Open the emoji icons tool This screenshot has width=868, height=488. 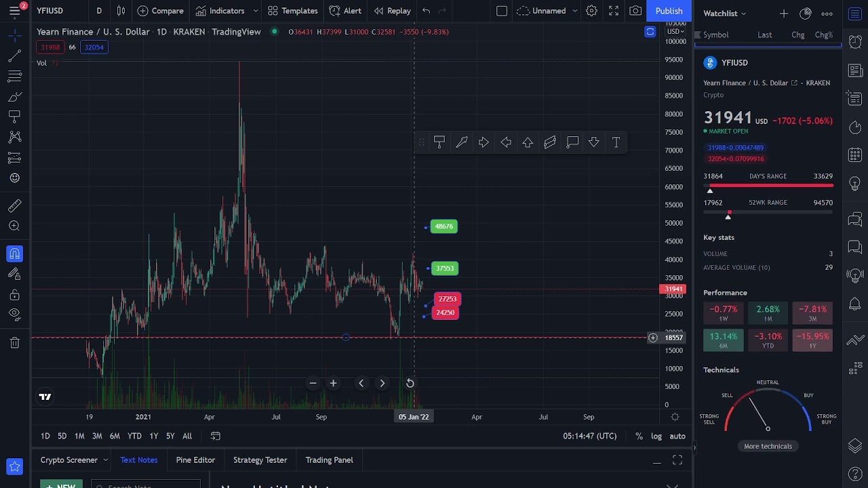coord(14,178)
